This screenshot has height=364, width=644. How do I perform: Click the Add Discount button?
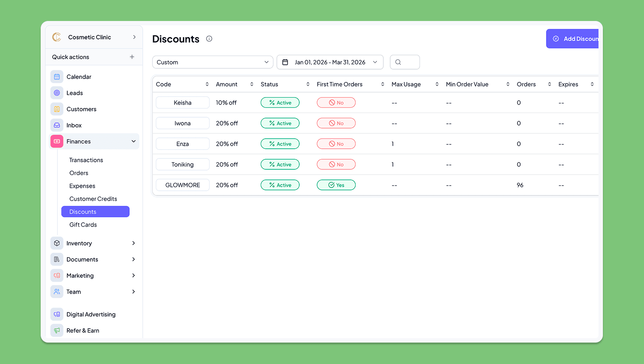(x=574, y=39)
